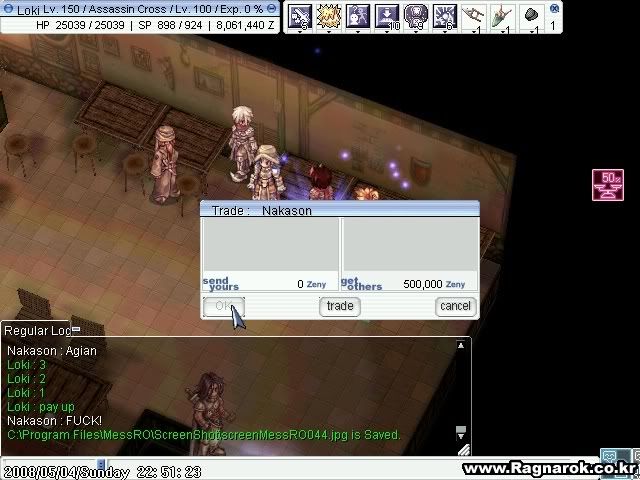The height and width of the screenshot is (480, 640).
Task: Open dropdown under the dark stone slot
Action: (x=531, y=31)
